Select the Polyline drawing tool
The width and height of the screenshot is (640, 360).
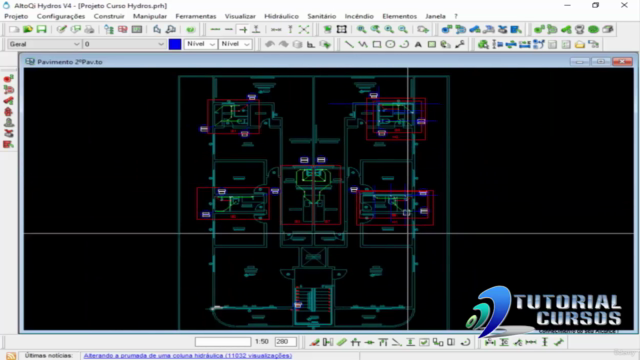[363, 44]
